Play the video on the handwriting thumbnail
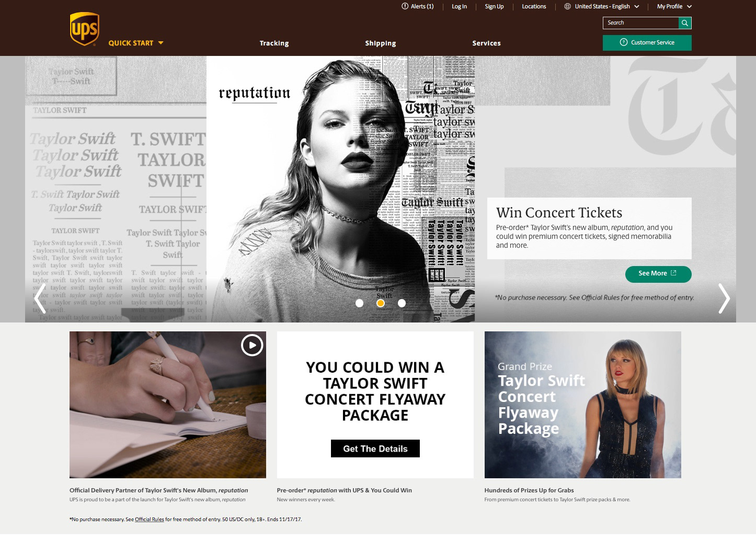 [x=252, y=345]
